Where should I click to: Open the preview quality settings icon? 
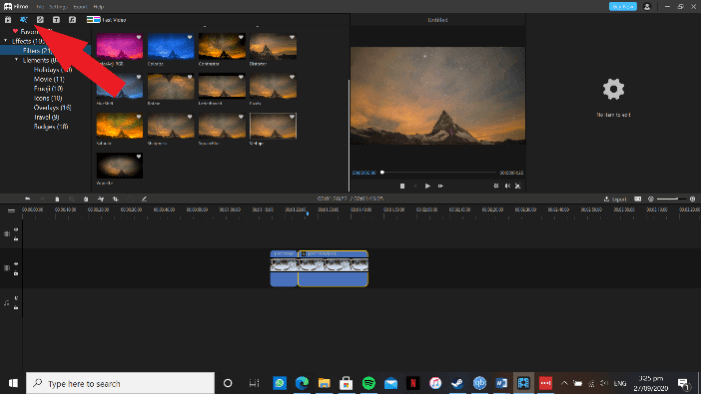coord(496,186)
